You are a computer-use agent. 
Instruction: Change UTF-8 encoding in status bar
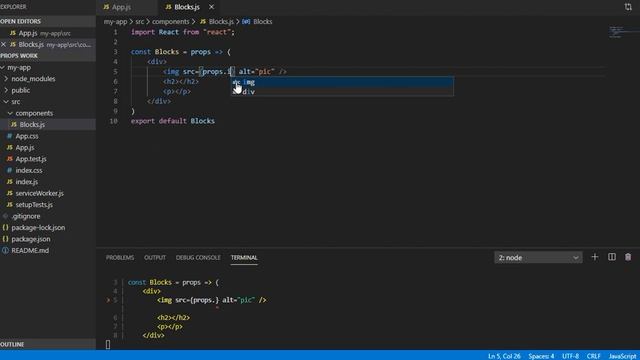tap(570, 356)
